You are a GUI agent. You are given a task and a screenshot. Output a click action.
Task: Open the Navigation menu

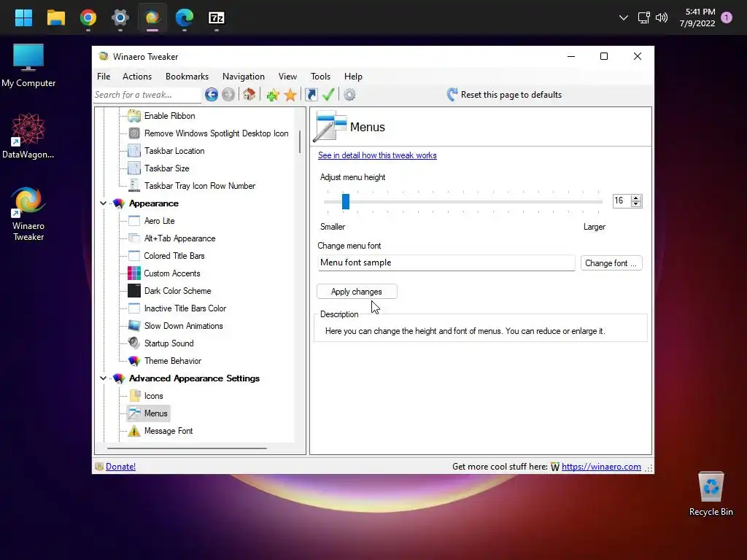coord(244,76)
